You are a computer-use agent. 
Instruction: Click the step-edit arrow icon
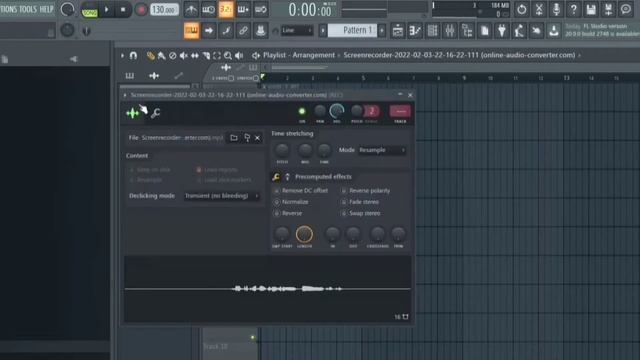pos(209,31)
